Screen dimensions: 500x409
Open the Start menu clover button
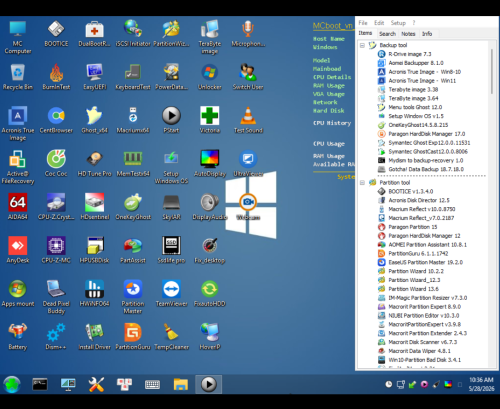click(x=12, y=384)
